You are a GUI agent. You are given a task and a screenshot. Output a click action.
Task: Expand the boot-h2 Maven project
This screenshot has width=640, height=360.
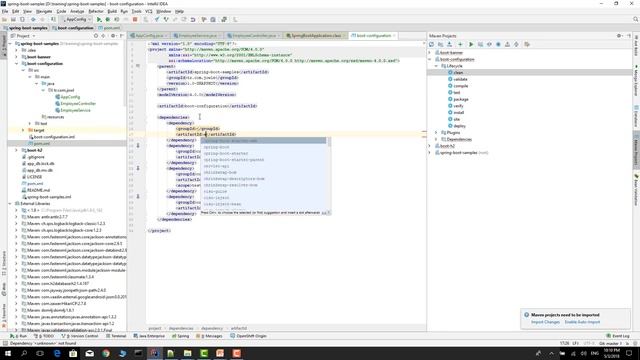(x=430, y=146)
